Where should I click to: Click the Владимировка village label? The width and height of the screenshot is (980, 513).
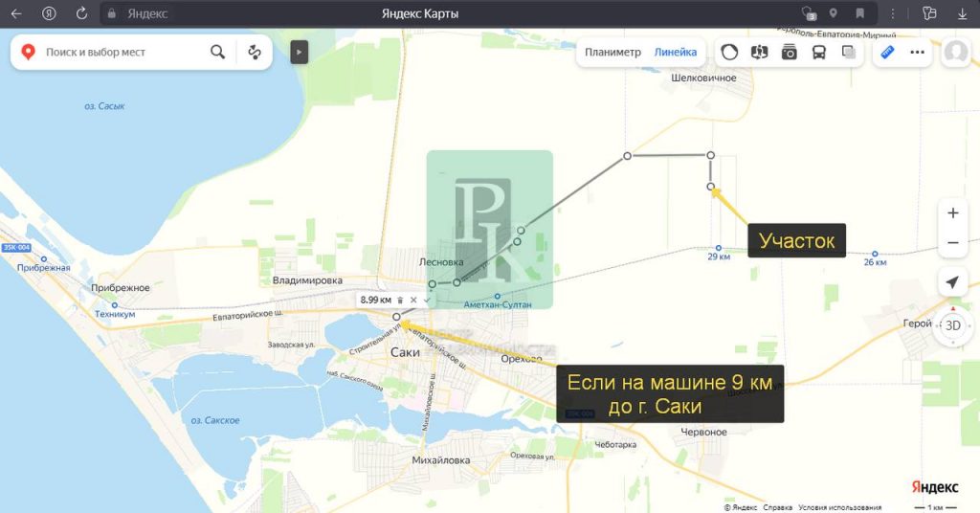tap(307, 280)
